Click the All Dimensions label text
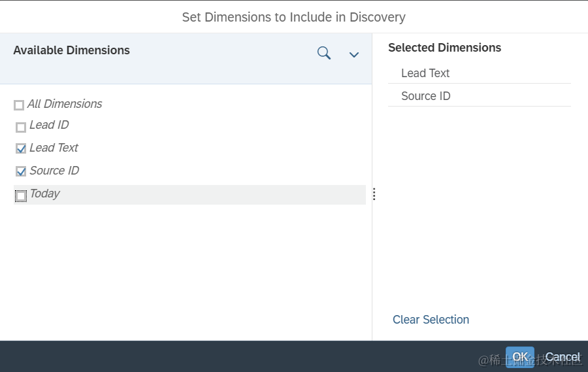This screenshot has width=588, height=372. (x=65, y=104)
